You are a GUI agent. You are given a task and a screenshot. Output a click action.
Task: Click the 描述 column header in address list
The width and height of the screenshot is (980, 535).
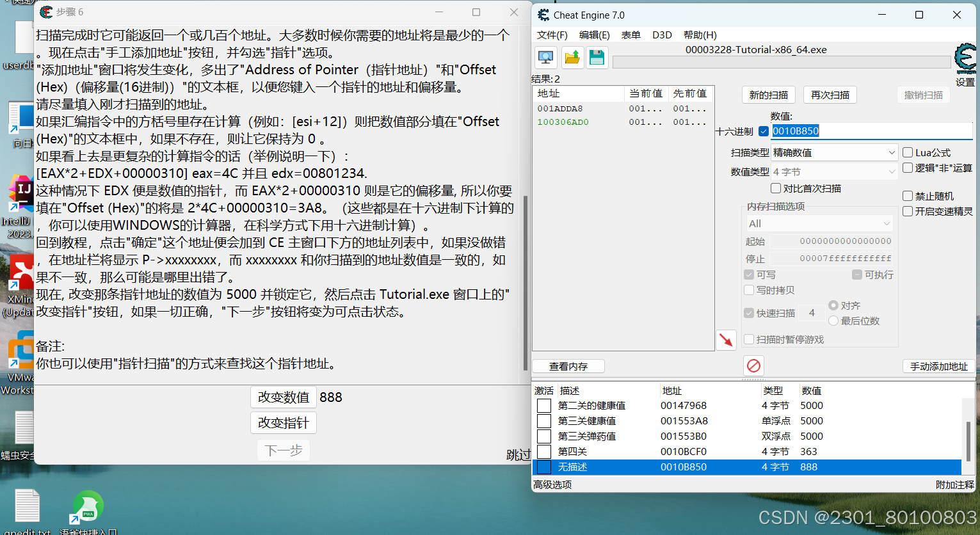pos(608,390)
